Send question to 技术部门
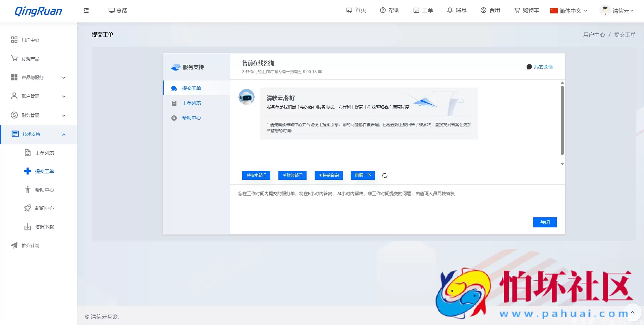This screenshot has height=325, width=644. point(256,175)
